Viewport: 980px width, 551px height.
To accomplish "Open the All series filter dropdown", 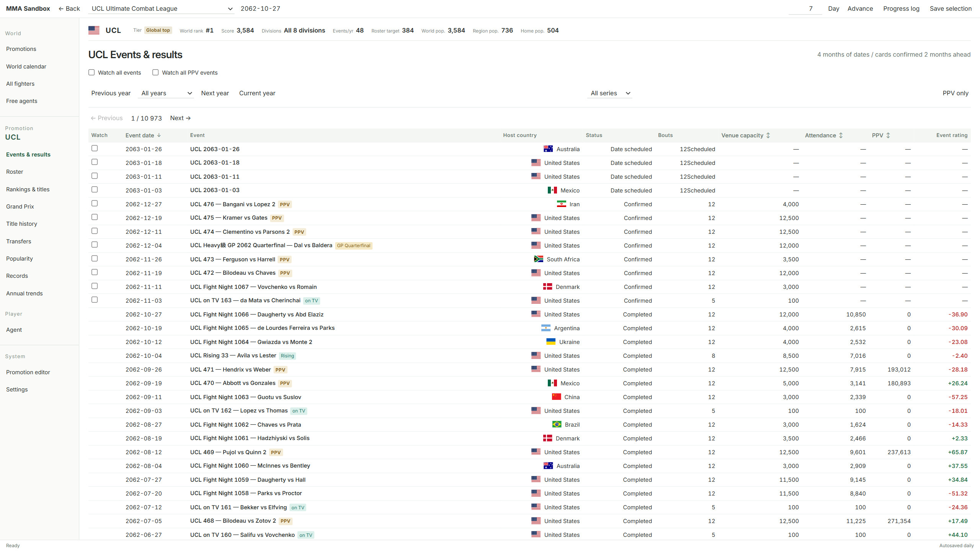I will click(610, 93).
